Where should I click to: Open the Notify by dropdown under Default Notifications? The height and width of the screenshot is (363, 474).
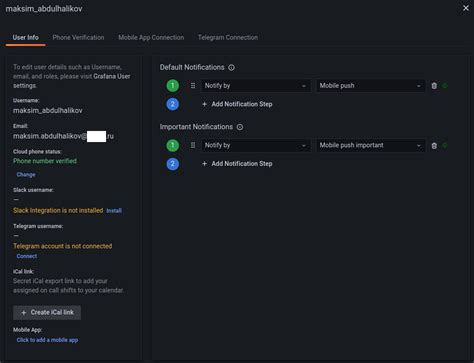click(x=256, y=86)
